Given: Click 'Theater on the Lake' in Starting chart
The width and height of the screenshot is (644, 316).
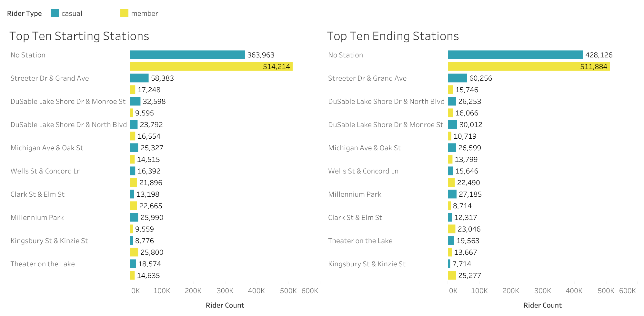Looking at the screenshot, I should 43,264.
